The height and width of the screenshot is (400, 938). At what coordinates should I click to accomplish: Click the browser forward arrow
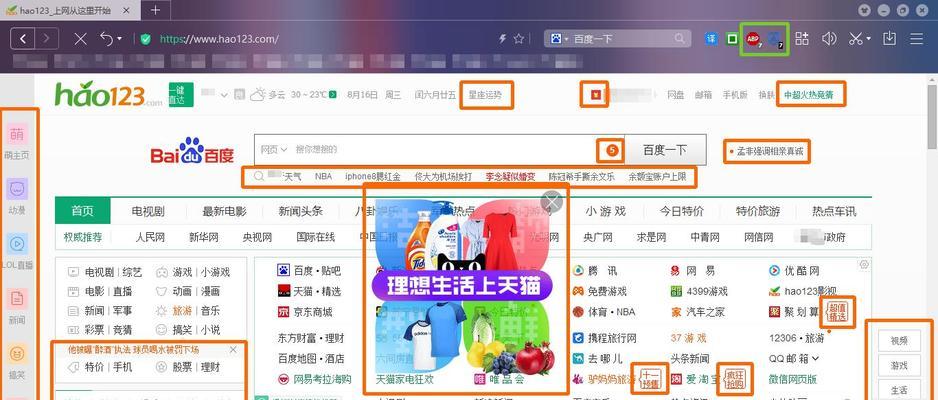[47, 39]
